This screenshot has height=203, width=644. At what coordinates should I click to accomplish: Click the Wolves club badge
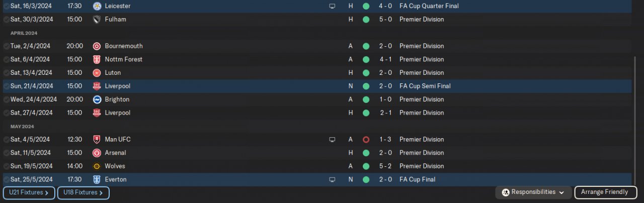(97, 166)
